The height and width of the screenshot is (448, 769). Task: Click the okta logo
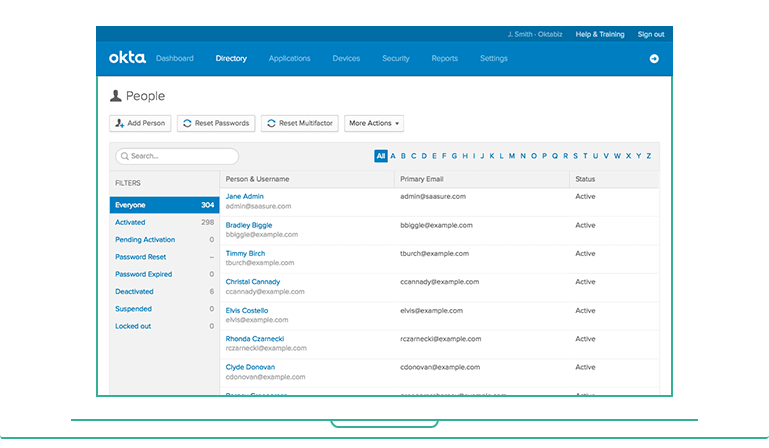pos(127,58)
